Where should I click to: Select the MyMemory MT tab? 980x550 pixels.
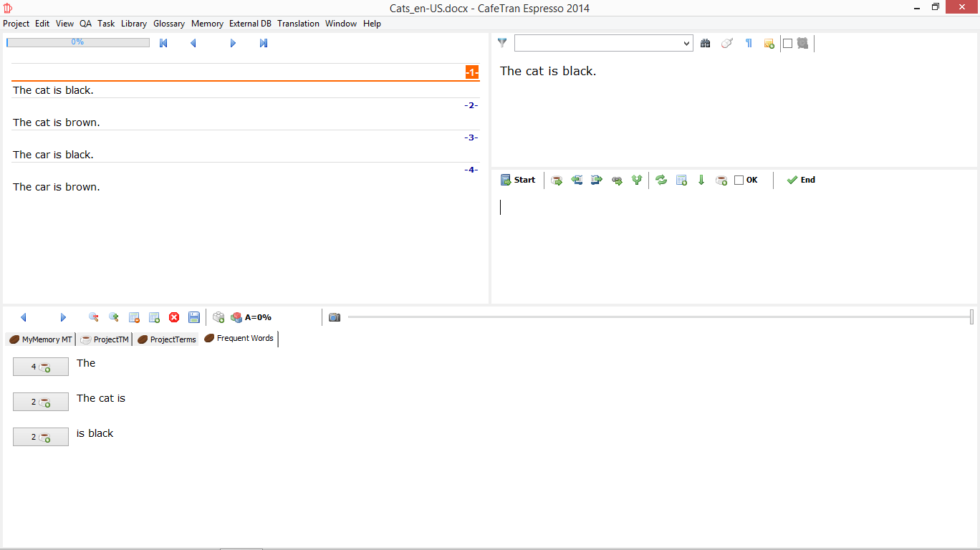(41, 339)
